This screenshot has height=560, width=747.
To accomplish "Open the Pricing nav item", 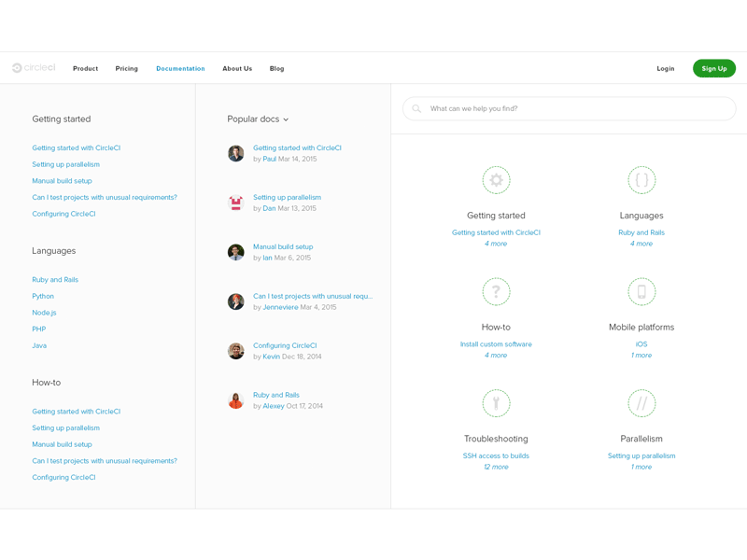I will click(x=126, y=68).
